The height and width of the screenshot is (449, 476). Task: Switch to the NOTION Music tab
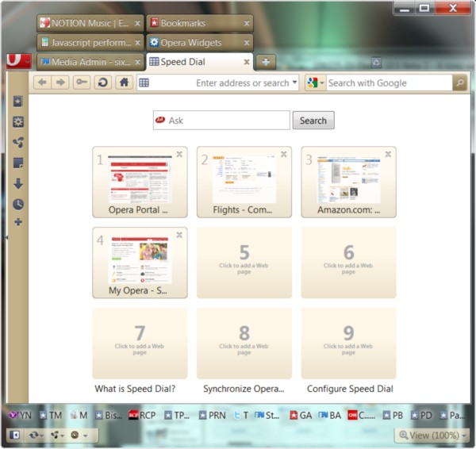coord(90,23)
